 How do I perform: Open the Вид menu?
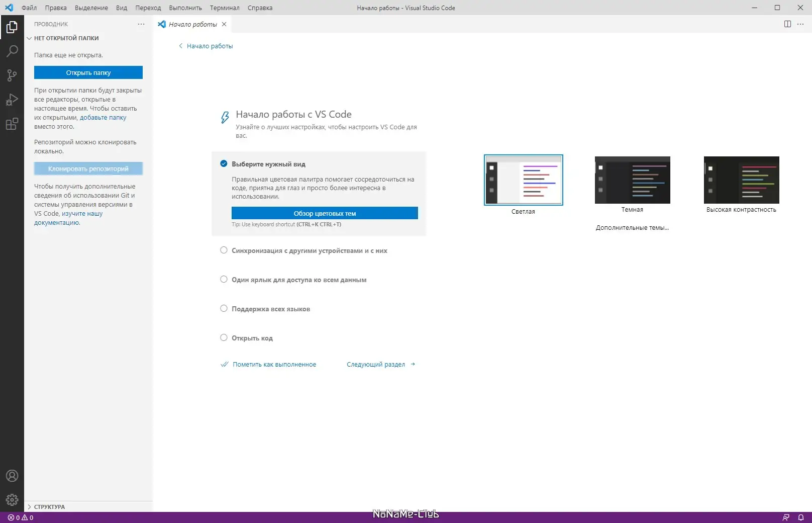(x=122, y=8)
